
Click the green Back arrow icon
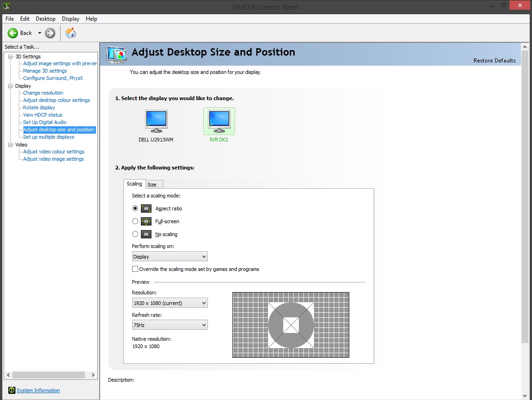click(x=13, y=33)
